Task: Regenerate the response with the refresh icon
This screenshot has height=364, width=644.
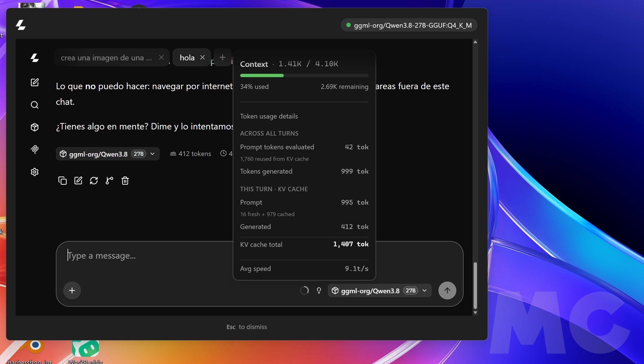Action: click(94, 181)
